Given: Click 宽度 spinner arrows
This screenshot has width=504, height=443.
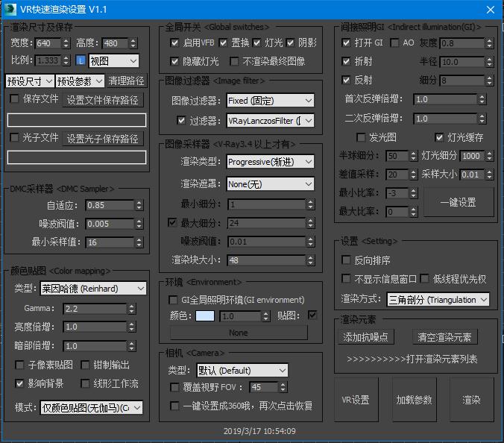Looking at the screenshot, I should point(66,43).
